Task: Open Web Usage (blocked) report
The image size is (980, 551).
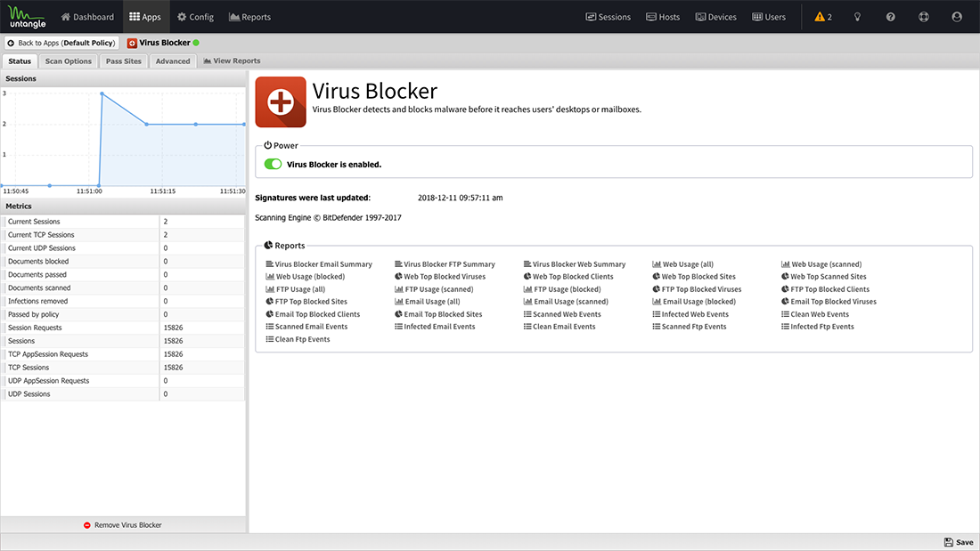Action: click(305, 277)
